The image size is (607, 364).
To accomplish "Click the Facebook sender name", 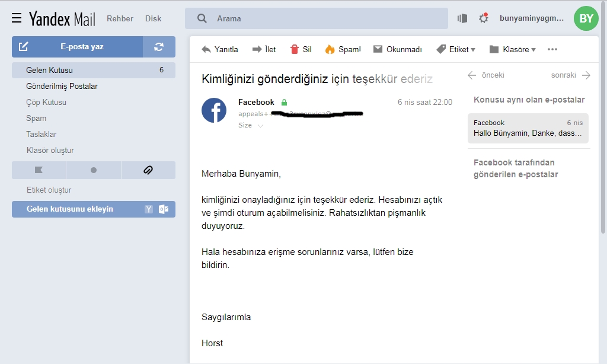I will click(x=256, y=102).
